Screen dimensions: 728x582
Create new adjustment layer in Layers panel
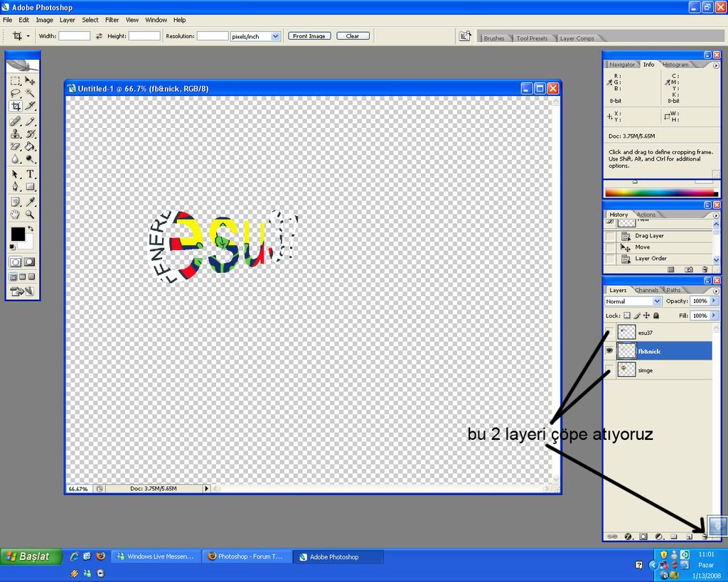[x=659, y=537]
